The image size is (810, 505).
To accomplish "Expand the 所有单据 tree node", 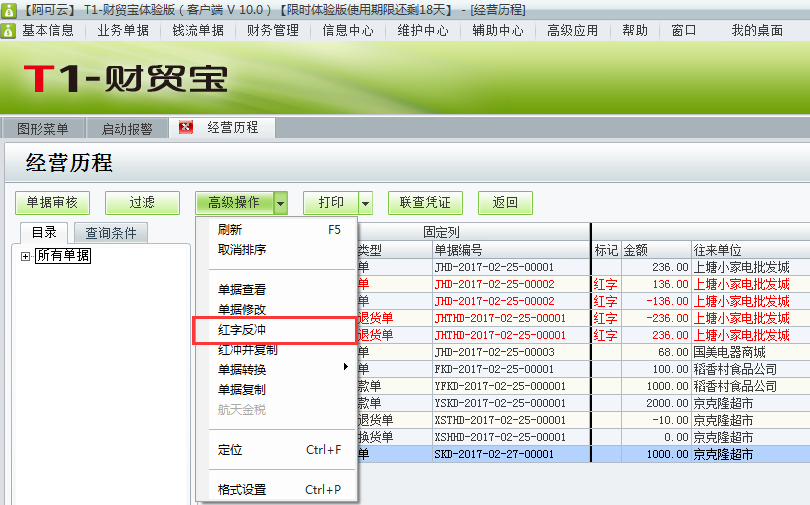I will 25,256.
